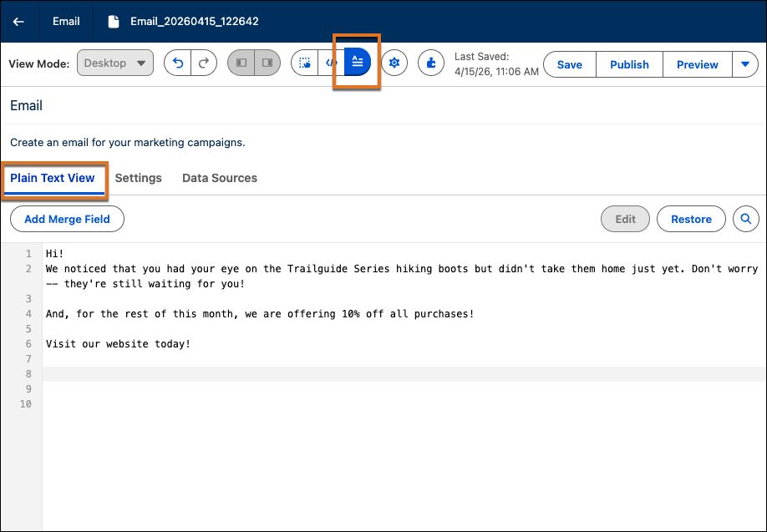The width and height of the screenshot is (767, 532).
Task: Place cursor in highlighted empty line 8
Action: coord(404,374)
